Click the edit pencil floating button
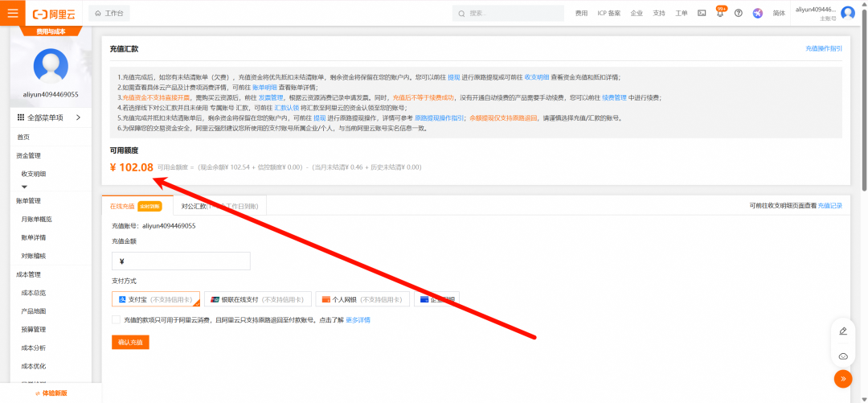The width and height of the screenshot is (868, 403). 843,331
